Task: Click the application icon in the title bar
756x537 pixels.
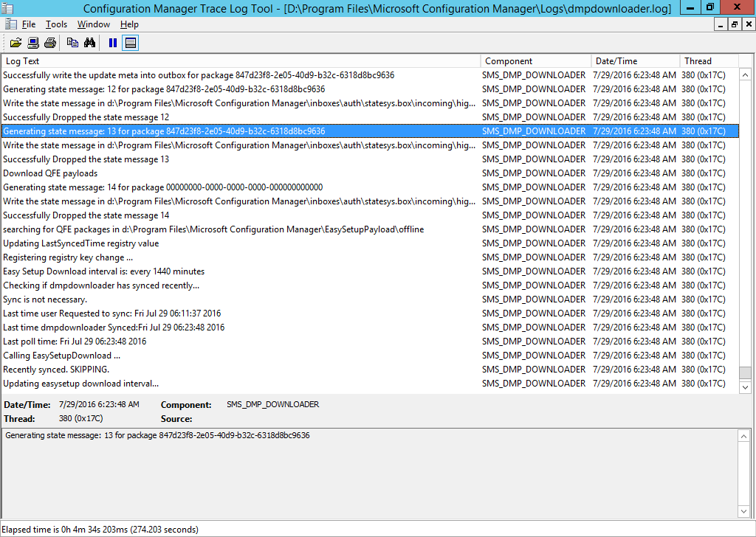Action: pos(7,7)
